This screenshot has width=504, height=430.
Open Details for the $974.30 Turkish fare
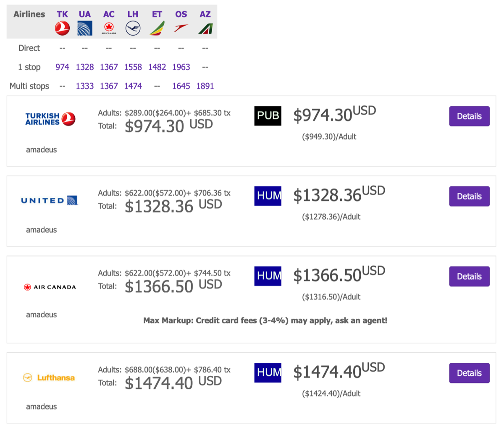(469, 116)
